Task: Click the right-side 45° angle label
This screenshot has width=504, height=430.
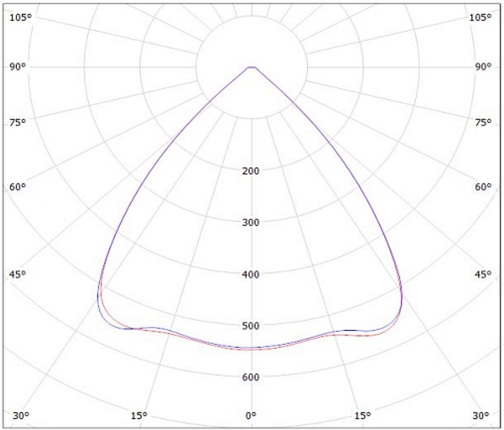Action: (x=483, y=274)
